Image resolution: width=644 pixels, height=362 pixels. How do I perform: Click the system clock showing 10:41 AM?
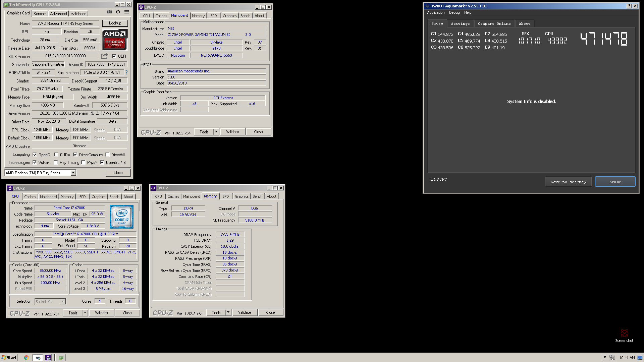(627, 358)
